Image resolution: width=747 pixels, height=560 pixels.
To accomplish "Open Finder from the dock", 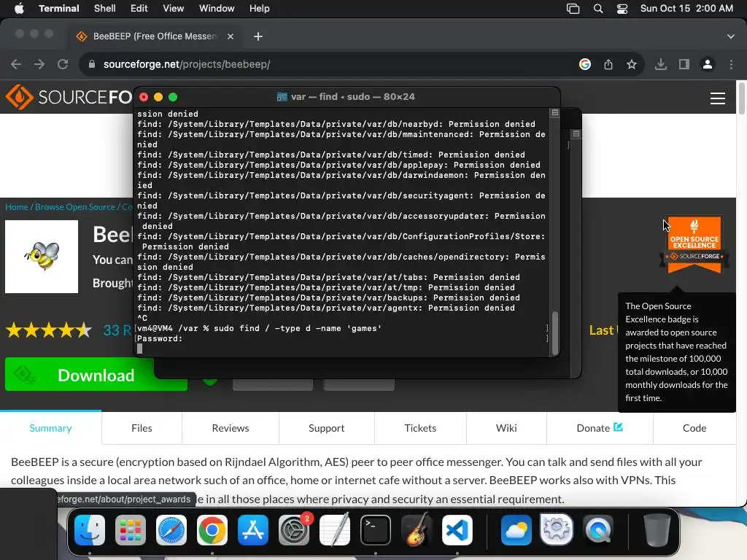I will [90, 530].
